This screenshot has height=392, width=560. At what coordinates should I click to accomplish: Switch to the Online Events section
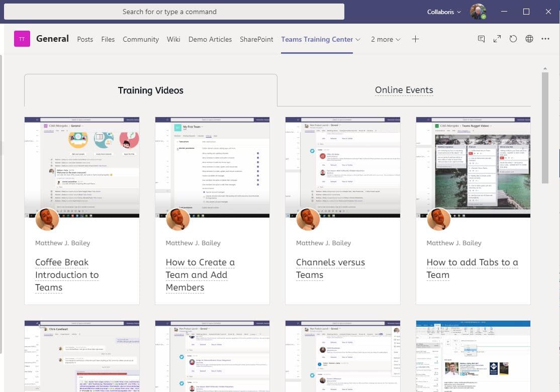click(404, 90)
